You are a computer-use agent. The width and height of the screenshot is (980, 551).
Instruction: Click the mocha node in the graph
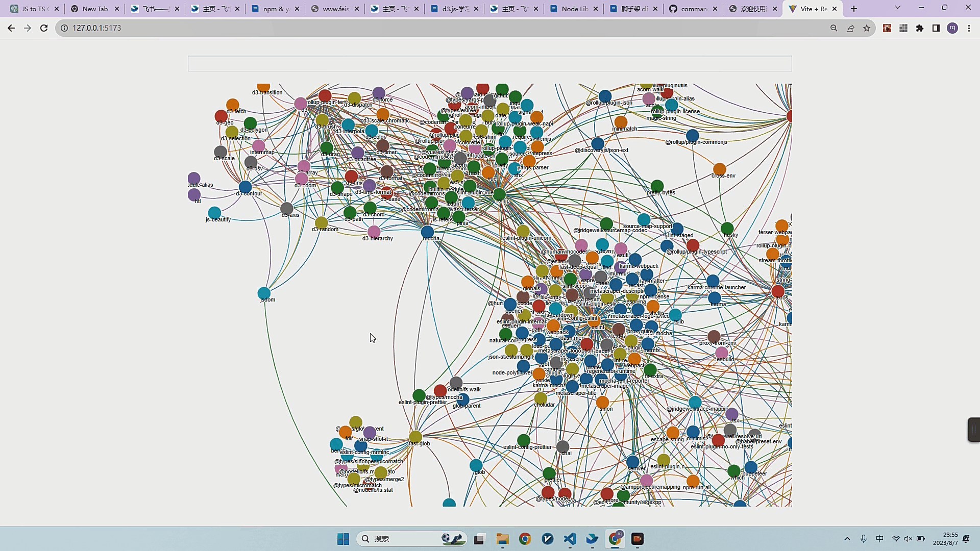[x=427, y=232]
